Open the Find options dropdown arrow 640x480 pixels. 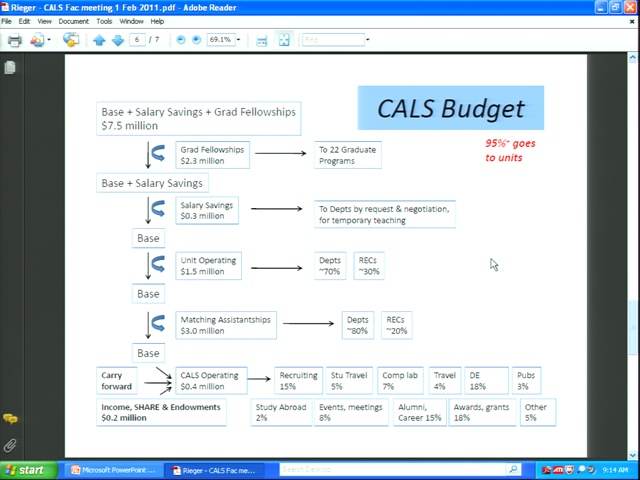tap(368, 40)
